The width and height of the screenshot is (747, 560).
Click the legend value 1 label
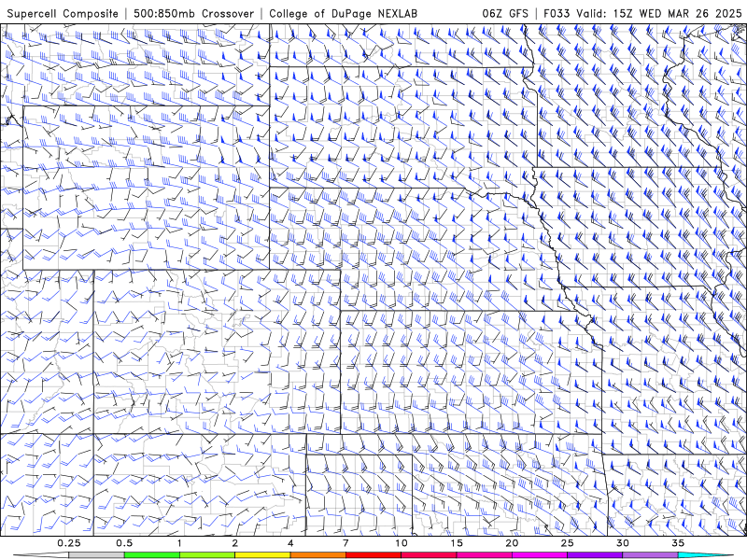[x=179, y=543]
